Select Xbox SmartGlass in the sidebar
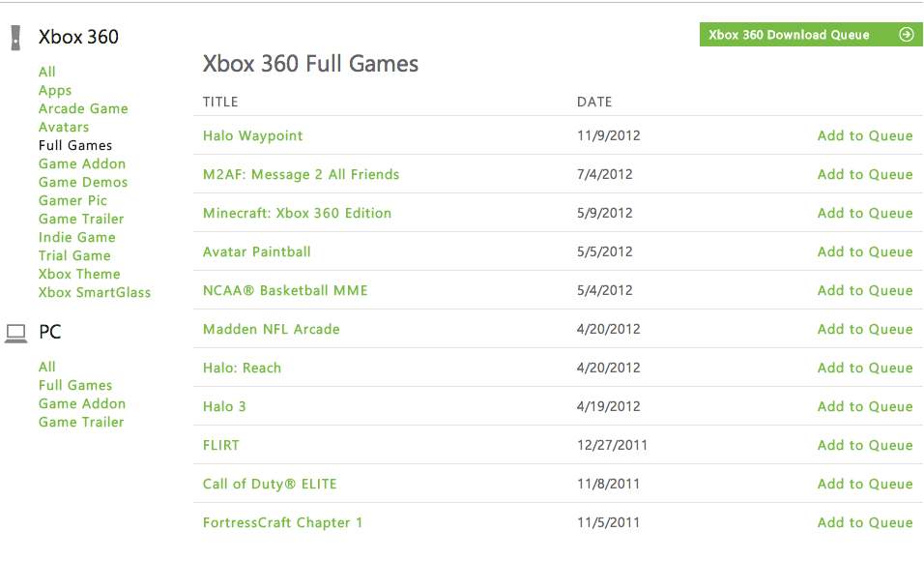924x561 pixels. click(95, 292)
